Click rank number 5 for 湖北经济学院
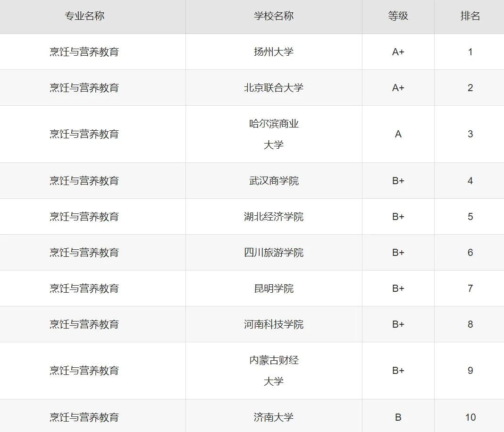This screenshot has width=504, height=432. [470, 217]
